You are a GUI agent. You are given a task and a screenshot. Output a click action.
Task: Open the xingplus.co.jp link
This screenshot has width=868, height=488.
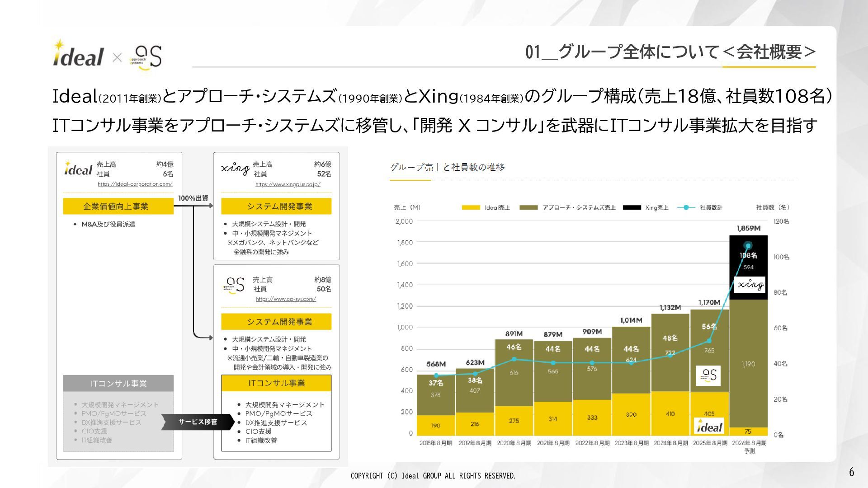288,184
